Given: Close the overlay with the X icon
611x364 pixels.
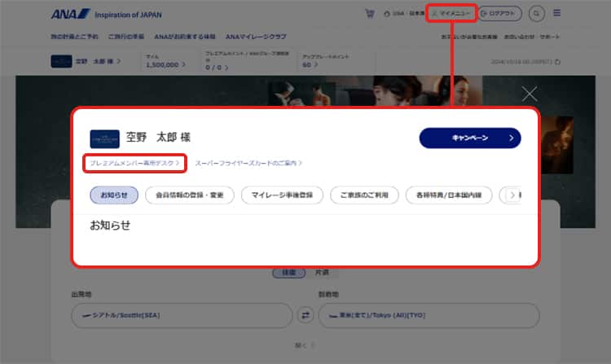Looking at the screenshot, I should pyautogui.click(x=530, y=94).
